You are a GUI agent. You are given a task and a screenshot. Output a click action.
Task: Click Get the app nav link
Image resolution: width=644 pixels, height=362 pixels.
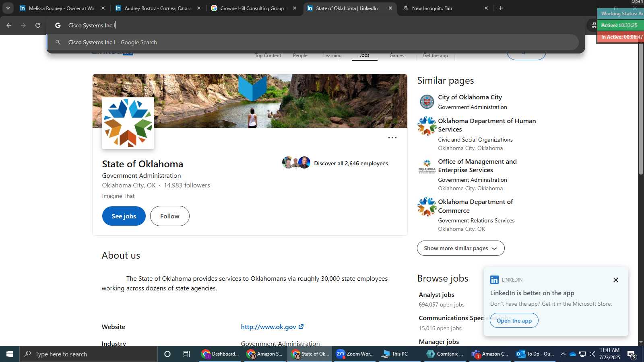[x=436, y=56]
